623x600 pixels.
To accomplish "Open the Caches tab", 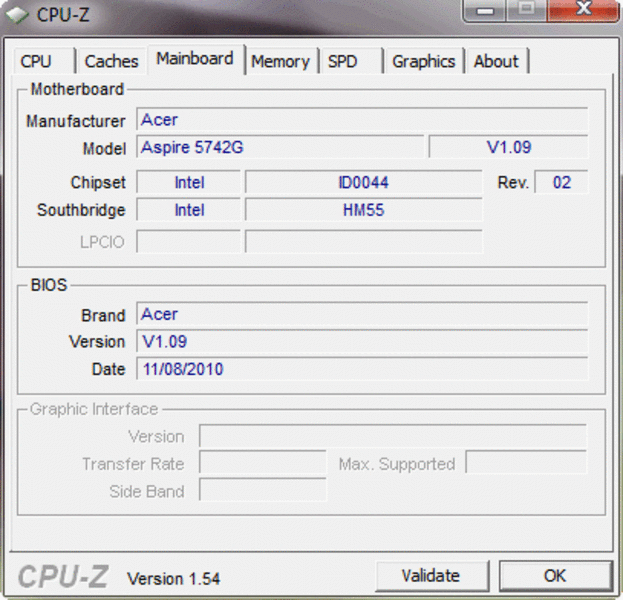I will click(112, 61).
